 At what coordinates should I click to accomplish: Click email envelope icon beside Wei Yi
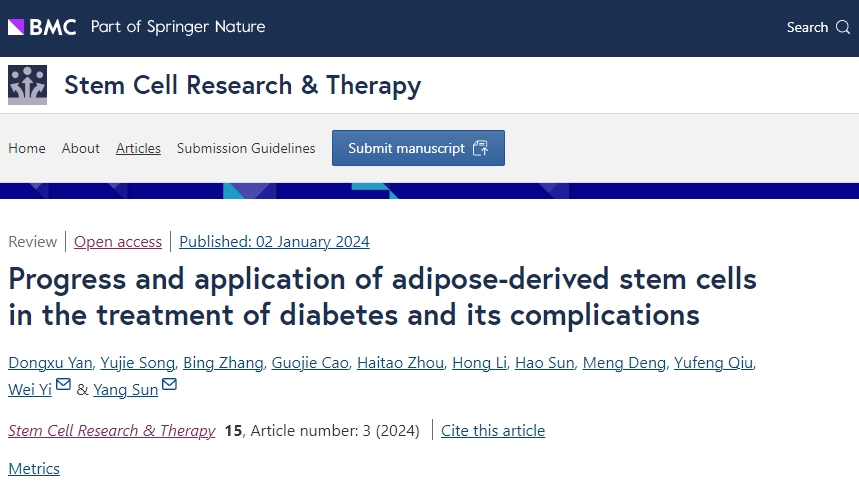click(x=63, y=386)
